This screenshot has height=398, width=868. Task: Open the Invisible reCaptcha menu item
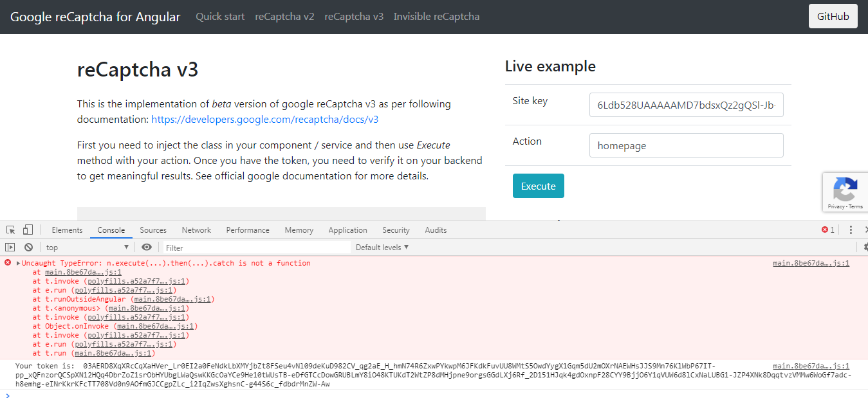pyautogui.click(x=436, y=16)
